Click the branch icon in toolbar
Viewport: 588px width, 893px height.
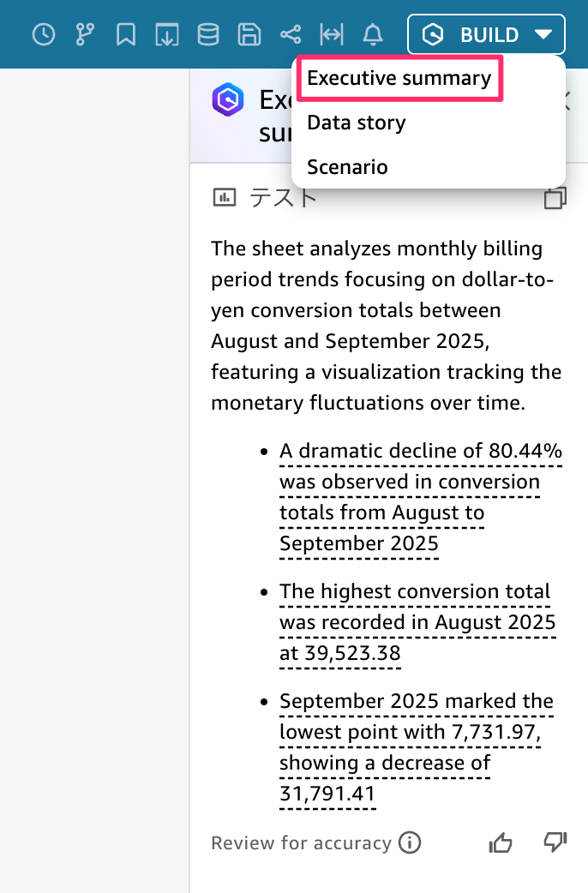[85, 35]
